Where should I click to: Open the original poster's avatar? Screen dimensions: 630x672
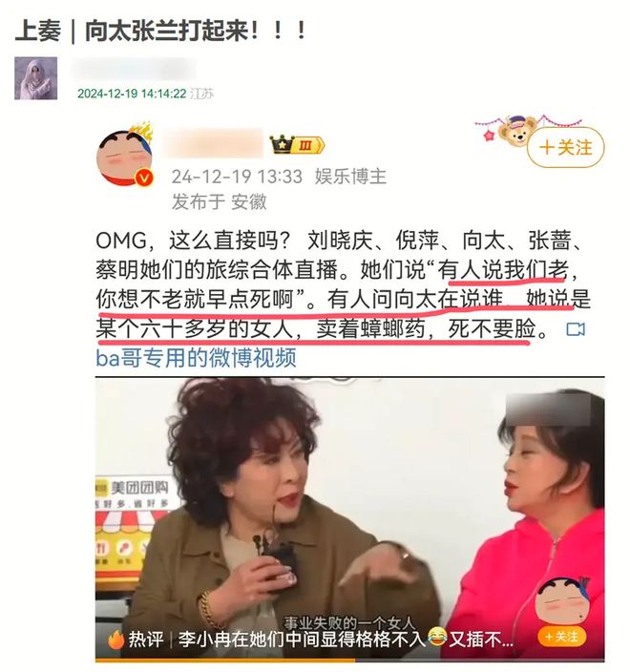pos(124,155)
